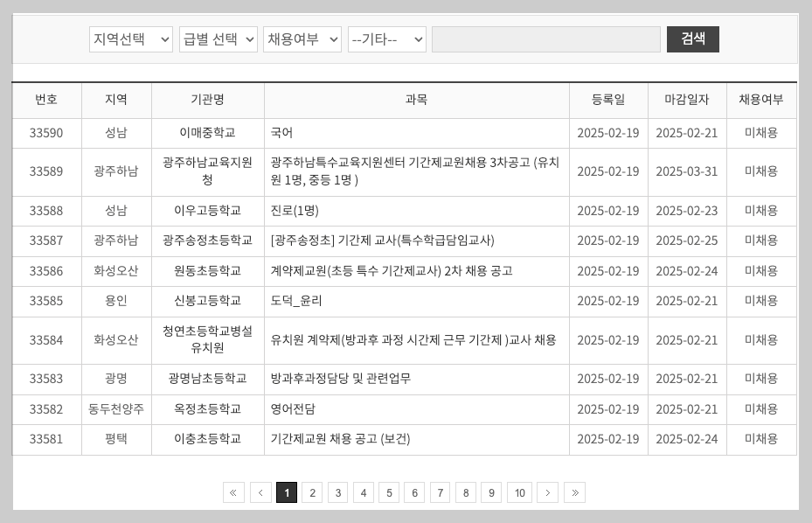Click the 마감일자 deadline column header

click(x=686, y=100)
